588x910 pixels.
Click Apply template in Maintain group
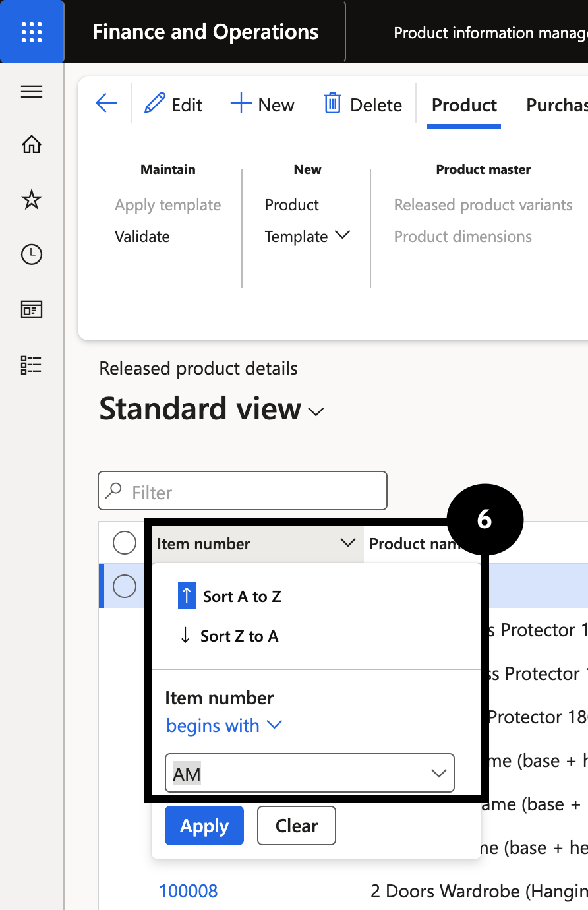168,205
